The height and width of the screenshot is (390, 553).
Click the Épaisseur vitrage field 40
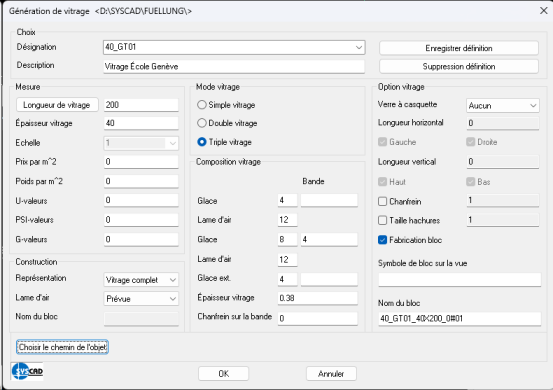coord(141,123)
